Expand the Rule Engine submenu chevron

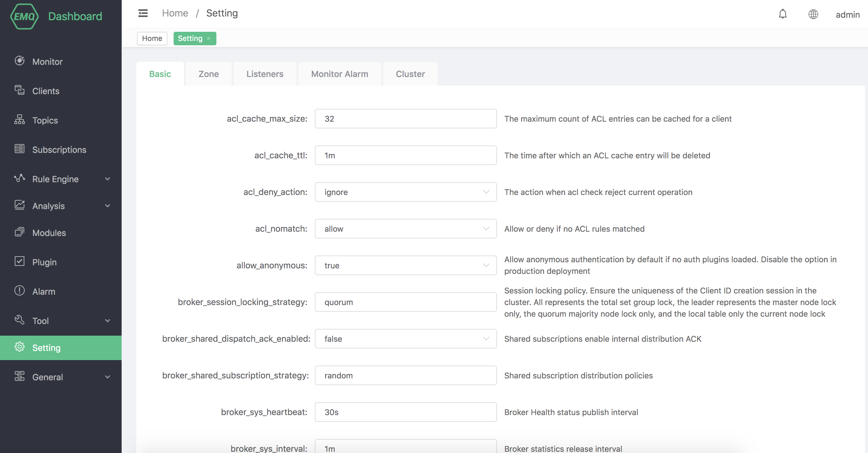[x=108, y=179]
